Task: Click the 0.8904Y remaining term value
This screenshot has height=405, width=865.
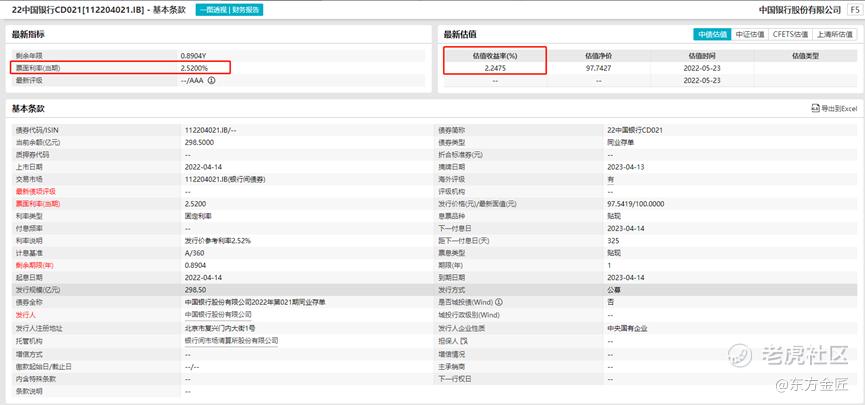Action: 193,56
